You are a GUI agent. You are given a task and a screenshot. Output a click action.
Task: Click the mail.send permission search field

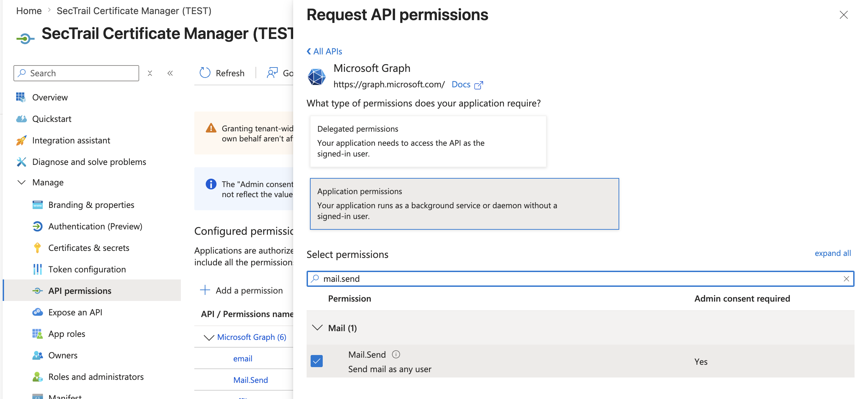click(x=580, y=279)
